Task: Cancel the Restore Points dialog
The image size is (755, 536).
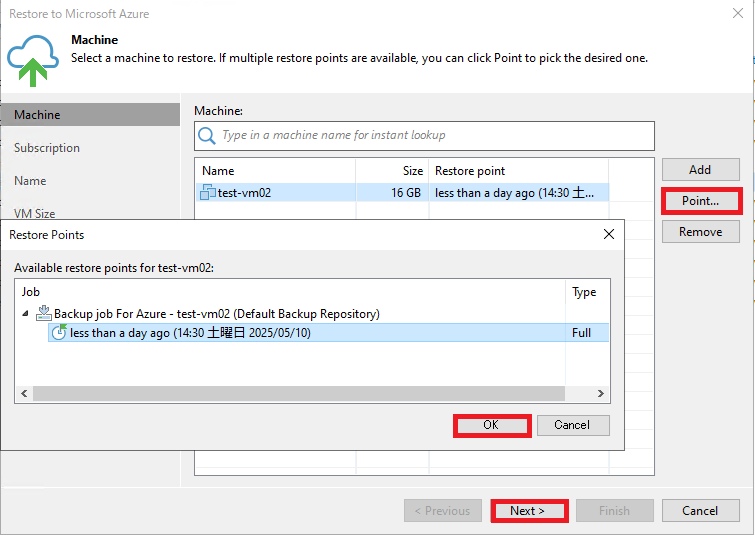Action: [x=573, y=425]
